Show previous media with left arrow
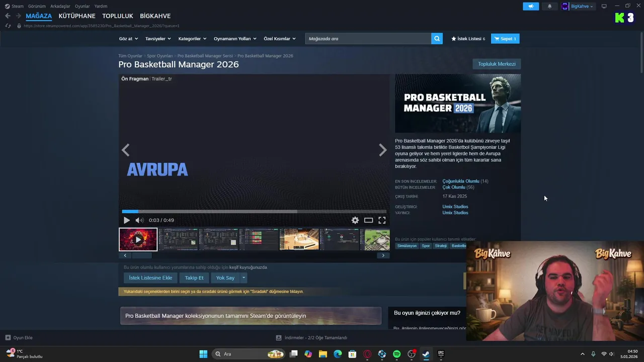 (x=126, y=150)
